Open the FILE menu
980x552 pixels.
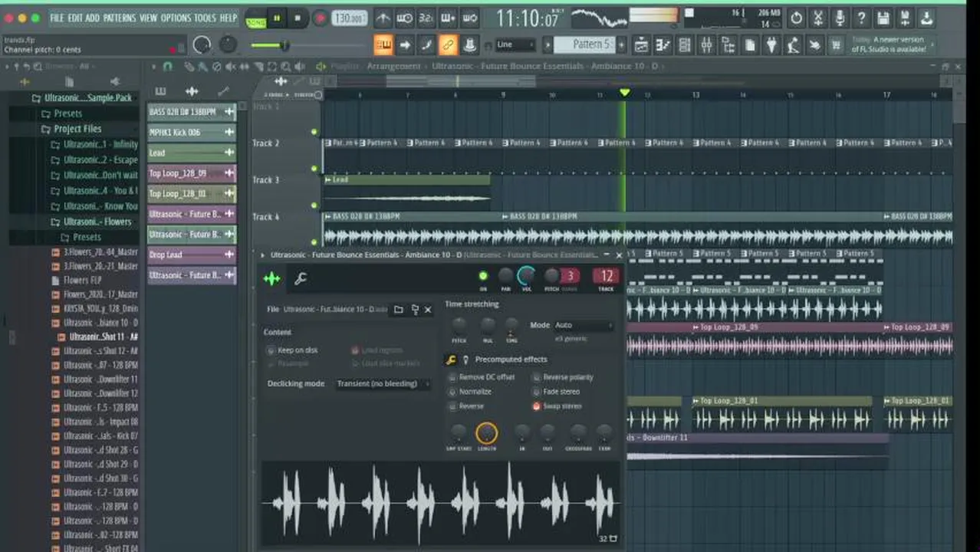(58, 18)
